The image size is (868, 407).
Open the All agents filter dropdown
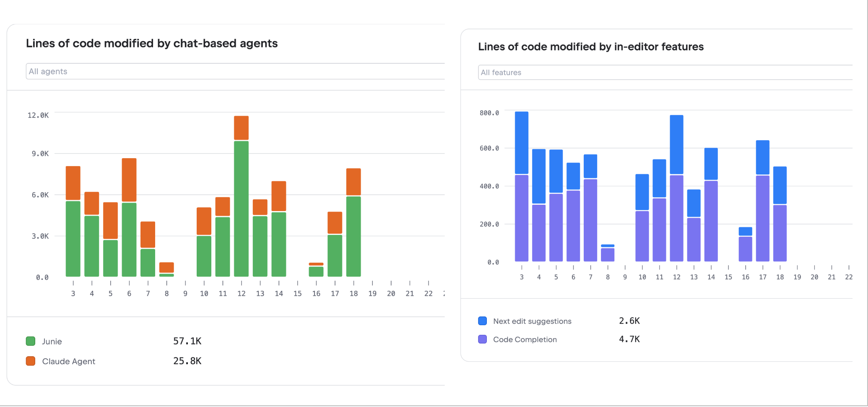pos(235,71)
